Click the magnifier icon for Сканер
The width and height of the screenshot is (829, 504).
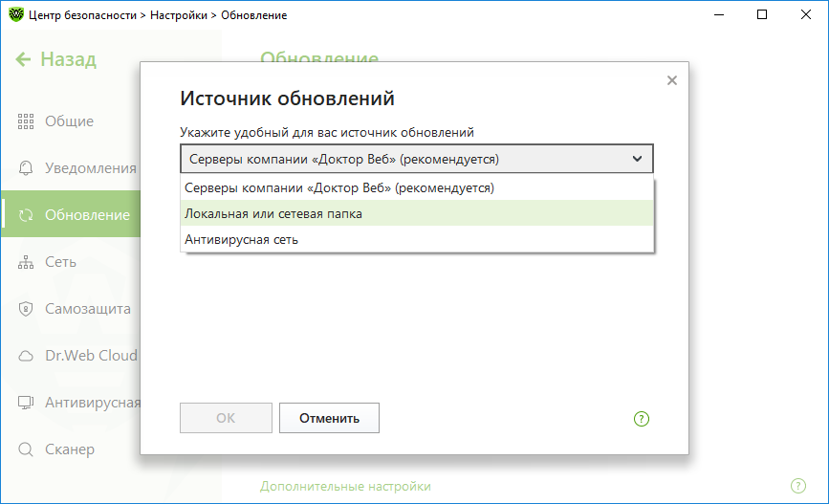[26, 449]
